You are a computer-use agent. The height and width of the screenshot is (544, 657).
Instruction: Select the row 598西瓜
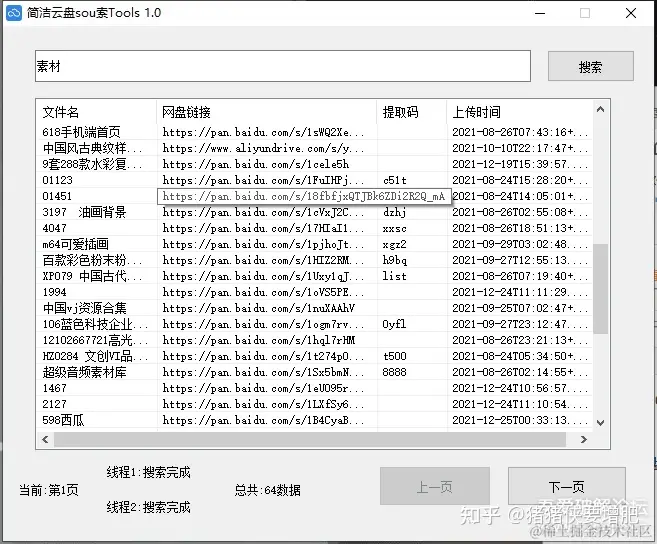click(x=314, y=420)
